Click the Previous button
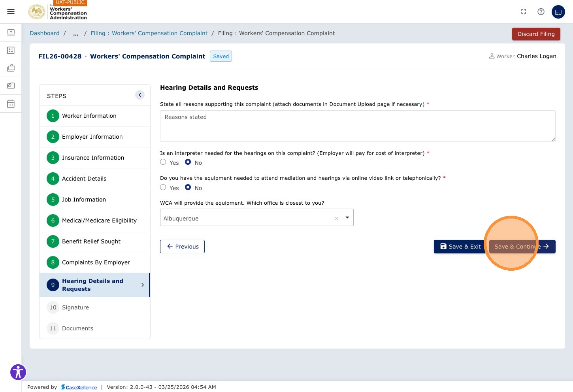Viewport: 573px width, 392px height. 182,247
